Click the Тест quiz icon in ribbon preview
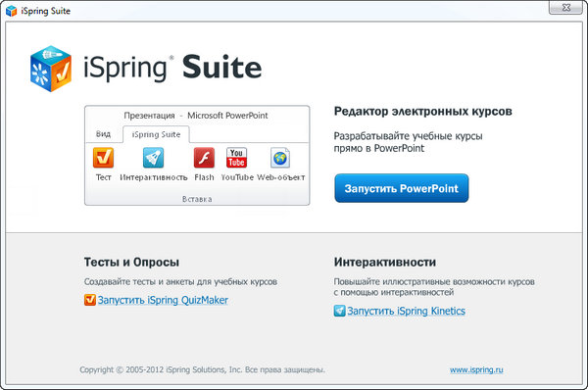The width and height of the screenshot is (588, 390). [103, 158]
